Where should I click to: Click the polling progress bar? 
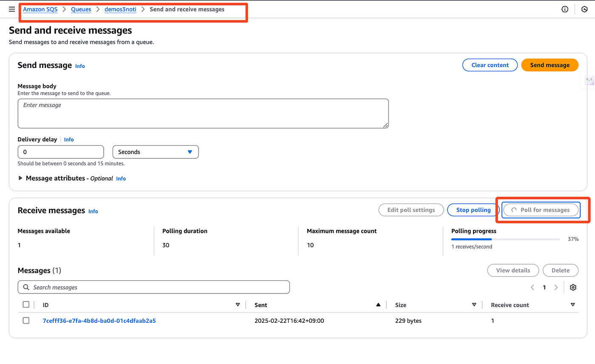(505, 240)
